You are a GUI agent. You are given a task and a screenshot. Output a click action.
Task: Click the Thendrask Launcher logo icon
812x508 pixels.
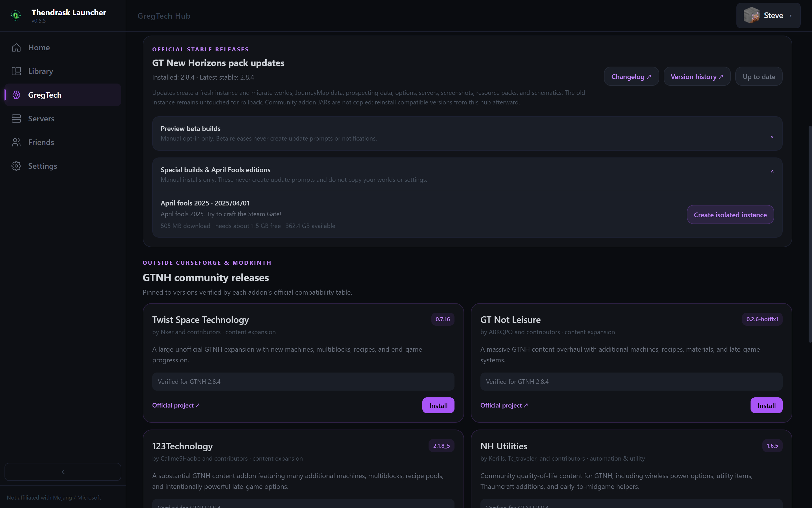16,15
